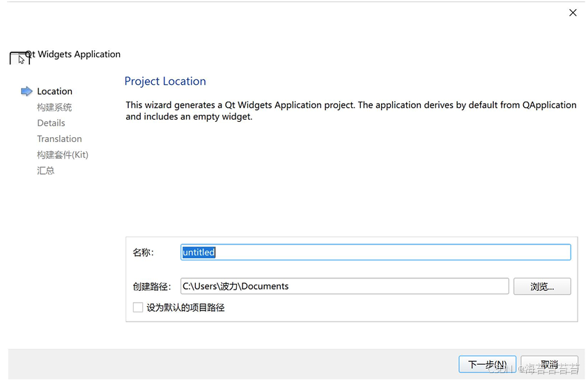Click the 创建路径: label

152,287
